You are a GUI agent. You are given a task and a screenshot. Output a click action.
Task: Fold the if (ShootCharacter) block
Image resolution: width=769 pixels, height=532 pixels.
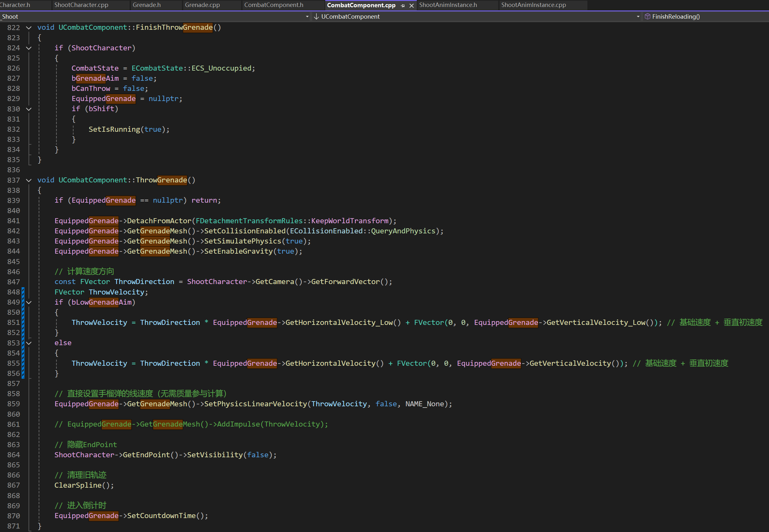click(x=29, y=48)
